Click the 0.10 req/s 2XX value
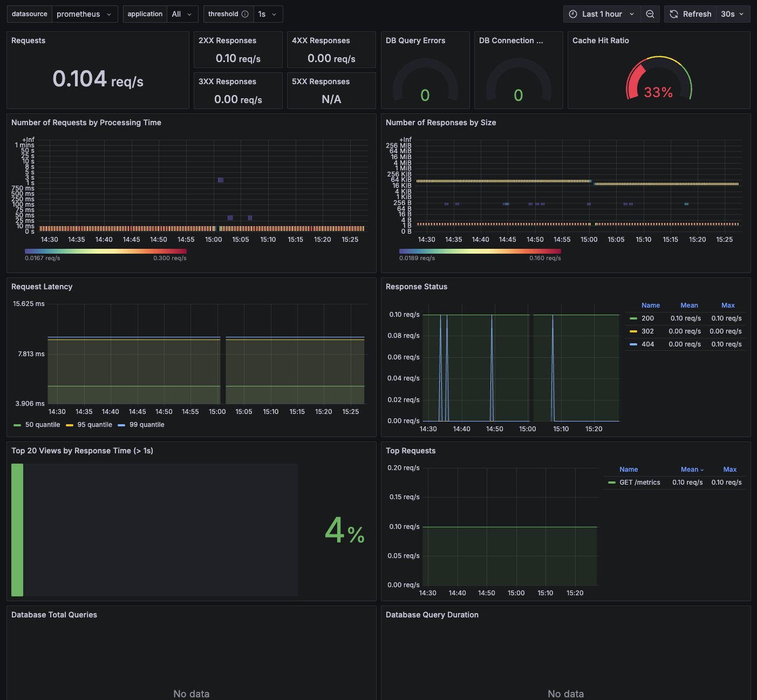This screenshot has height=700, width=757. pos(238,59)
